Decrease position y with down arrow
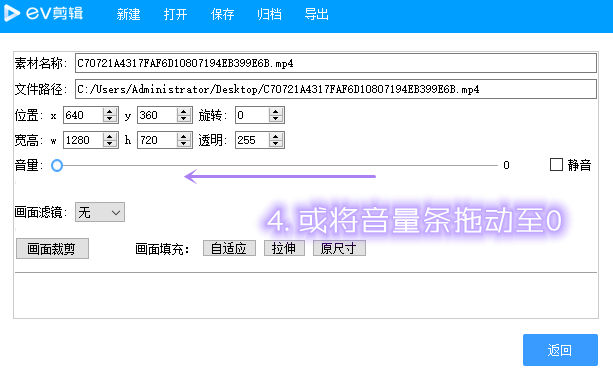Viewport: 613px width, 371px height. point(184,119)
